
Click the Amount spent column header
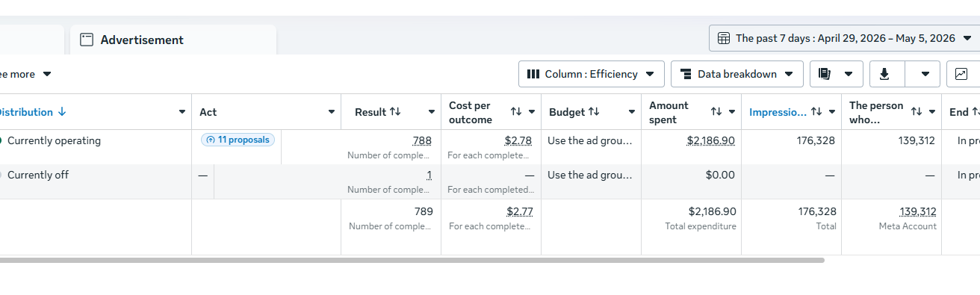coord(669,112)
